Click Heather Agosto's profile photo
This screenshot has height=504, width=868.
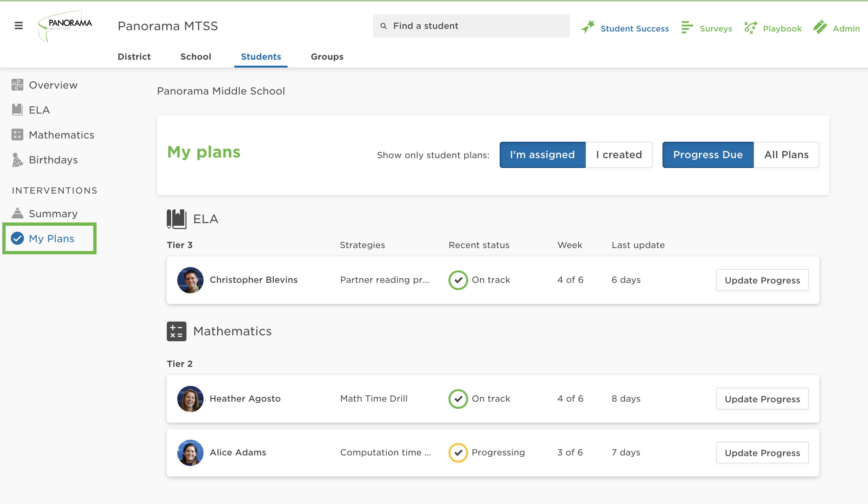[190, 399]
